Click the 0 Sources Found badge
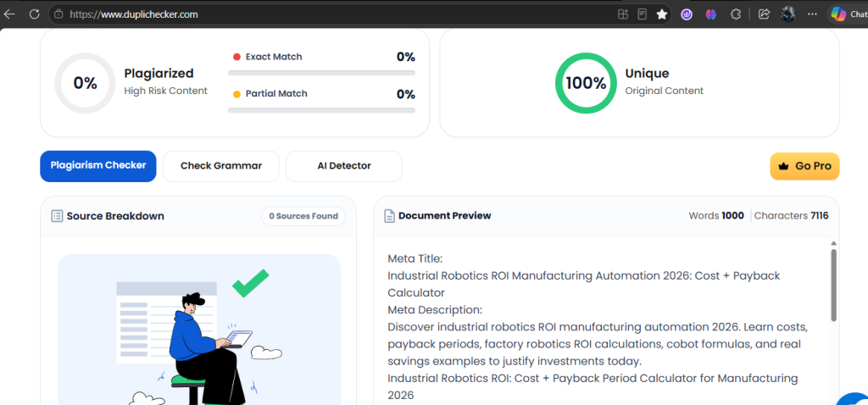 (303, 216)
